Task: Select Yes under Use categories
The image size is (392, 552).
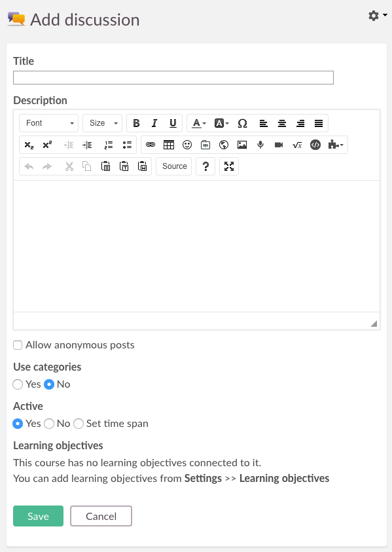Action: 18,384
